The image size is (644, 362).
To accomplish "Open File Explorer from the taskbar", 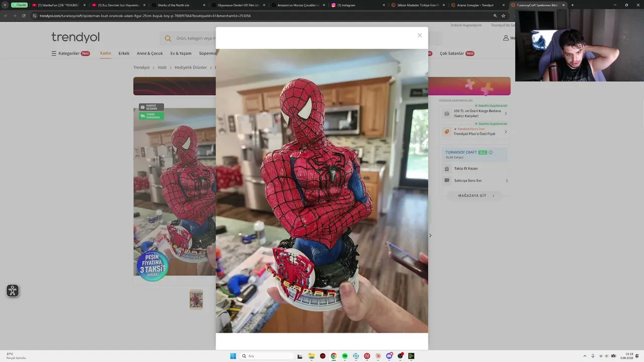I will point(311,356).
